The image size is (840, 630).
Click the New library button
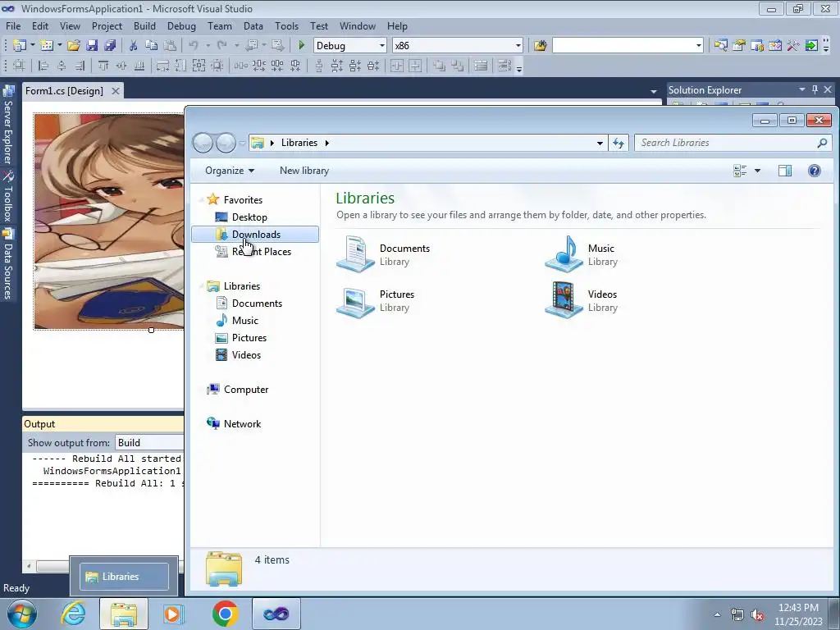304,171
